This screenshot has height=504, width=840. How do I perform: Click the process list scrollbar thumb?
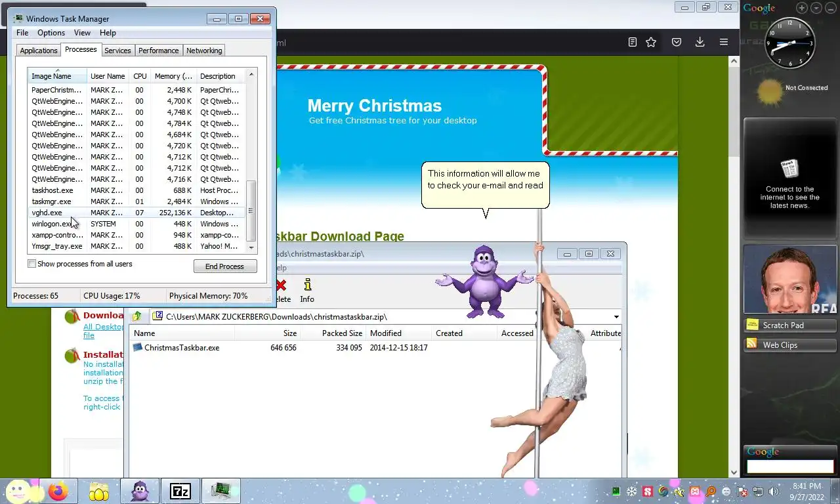pyautogui.click(x=250, y=211)
